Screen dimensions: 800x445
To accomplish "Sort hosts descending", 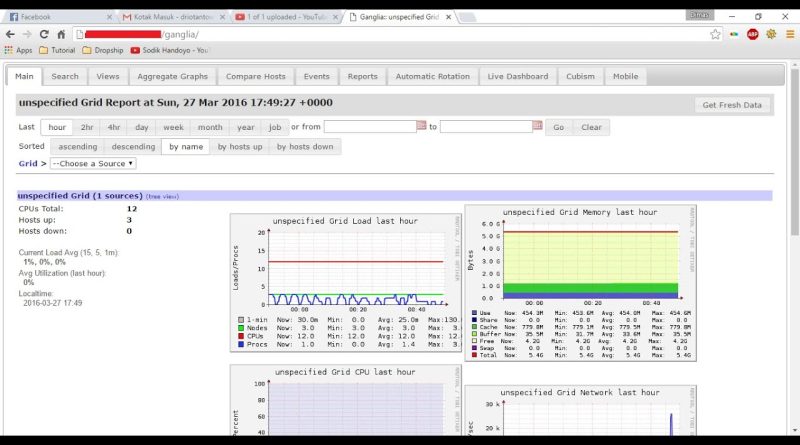I will 133,146.
